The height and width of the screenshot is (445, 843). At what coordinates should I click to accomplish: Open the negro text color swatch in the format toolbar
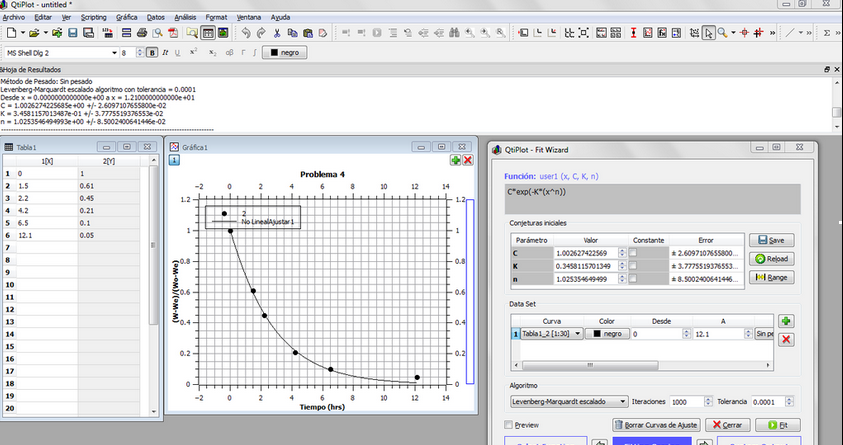click(284, 53)
